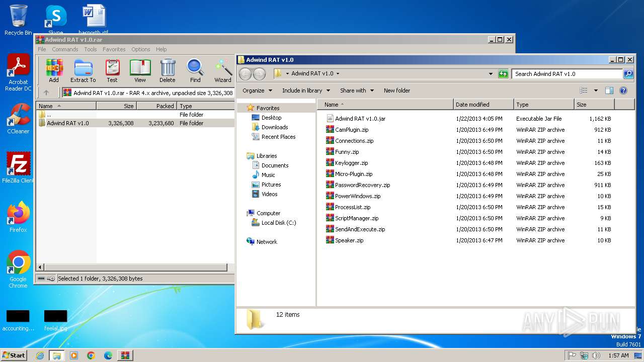Select the ProcessList.zip file
The height and width of the screenshot is (362, 644).
pos(353,207)
